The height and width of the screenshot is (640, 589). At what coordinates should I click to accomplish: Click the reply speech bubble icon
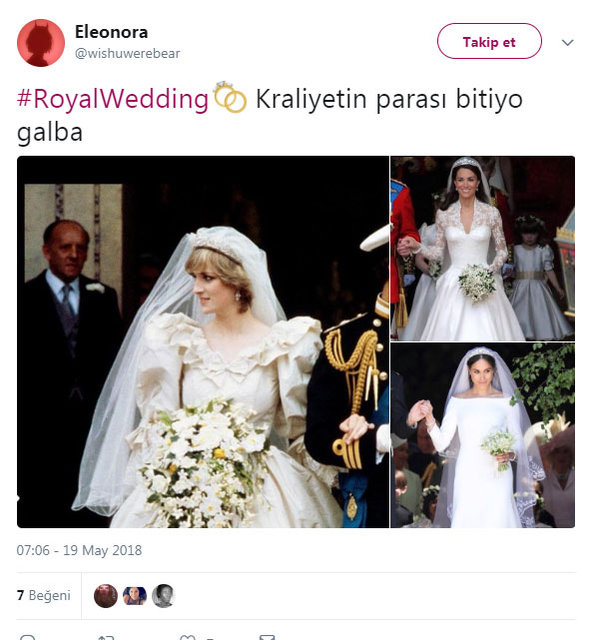coord(28,637)
